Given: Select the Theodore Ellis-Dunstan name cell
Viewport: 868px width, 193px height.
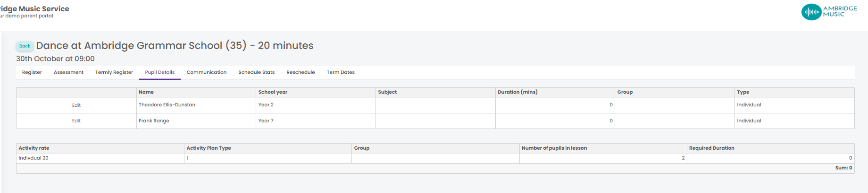Looking at the screenshot, I should pos(196,105).
